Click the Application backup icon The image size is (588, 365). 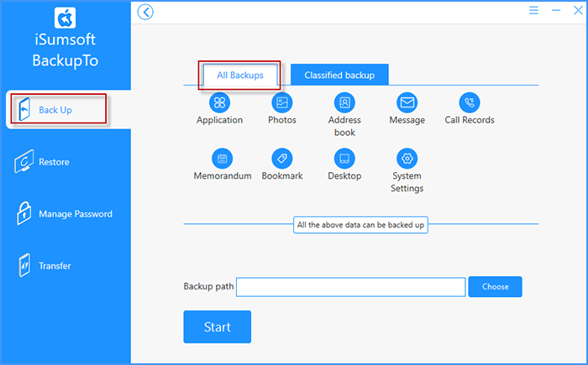coord(219,102)
